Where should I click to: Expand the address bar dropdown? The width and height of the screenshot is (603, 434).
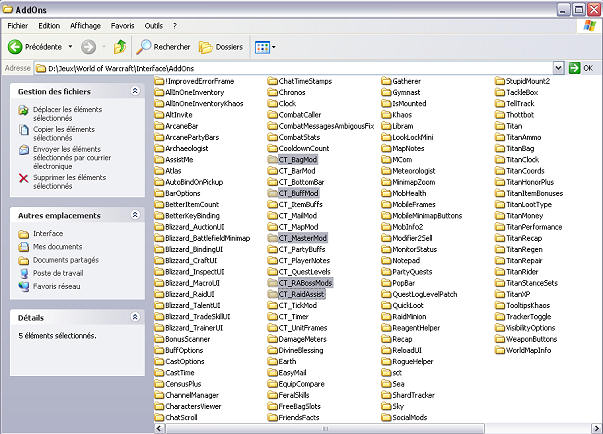coord(558,68)
